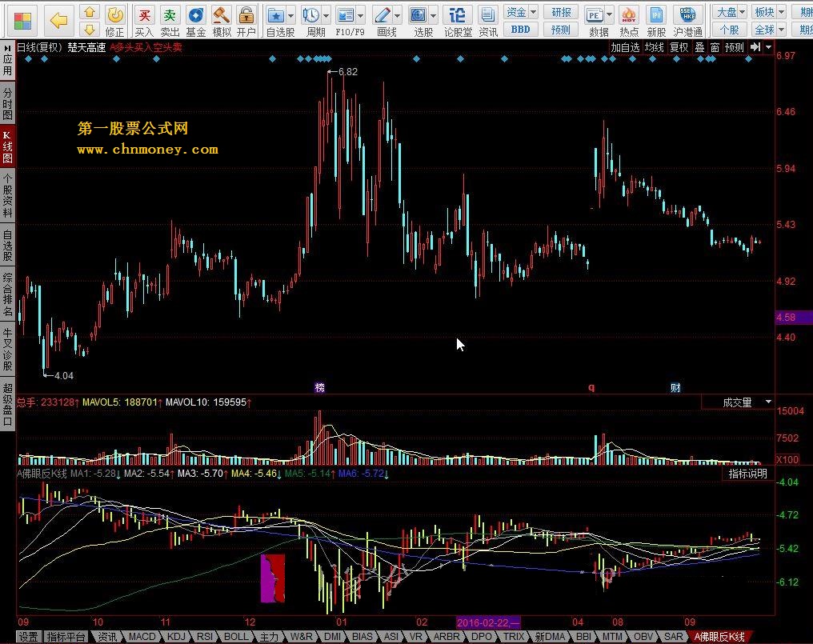Open the 热点 hot topics flame icon

pyautogui.click(x=628, y=22)
